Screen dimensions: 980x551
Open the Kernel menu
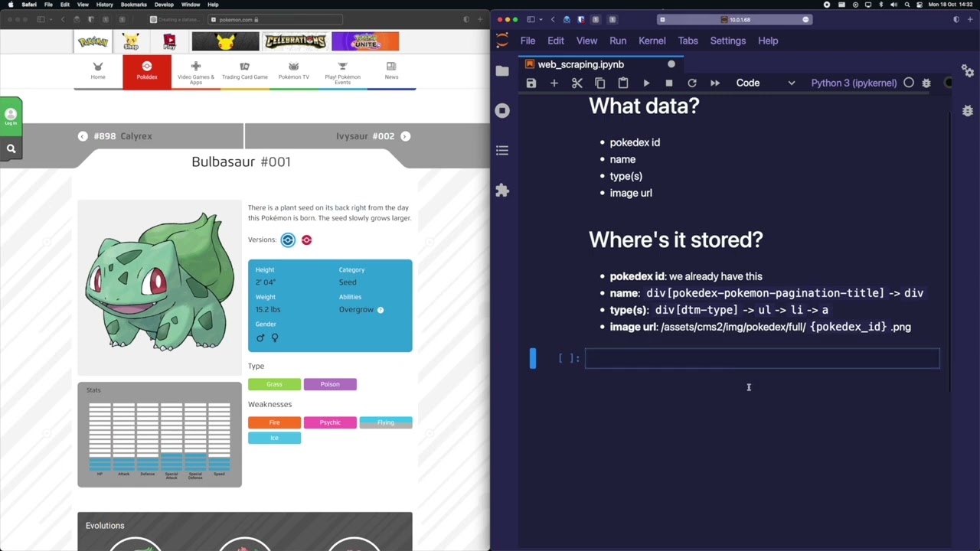[652, 41]
